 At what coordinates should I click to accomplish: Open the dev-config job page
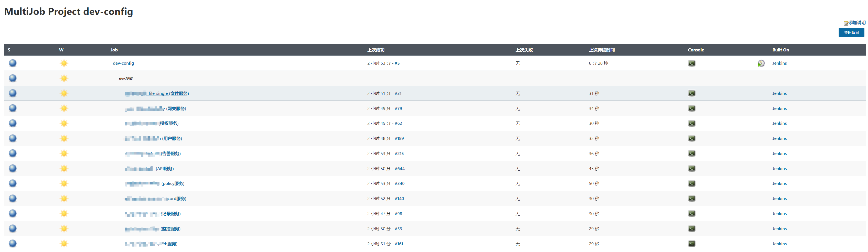123,63
